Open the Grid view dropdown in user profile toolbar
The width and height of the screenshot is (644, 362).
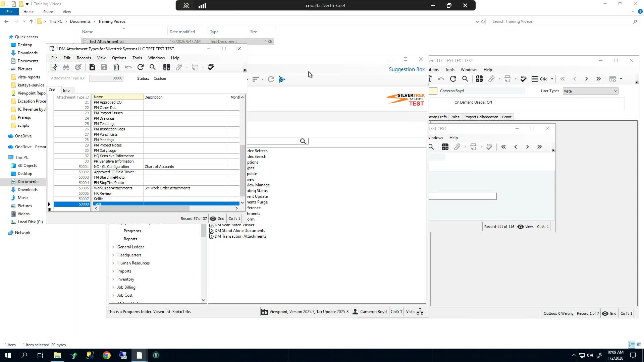(x=552, y=79)
